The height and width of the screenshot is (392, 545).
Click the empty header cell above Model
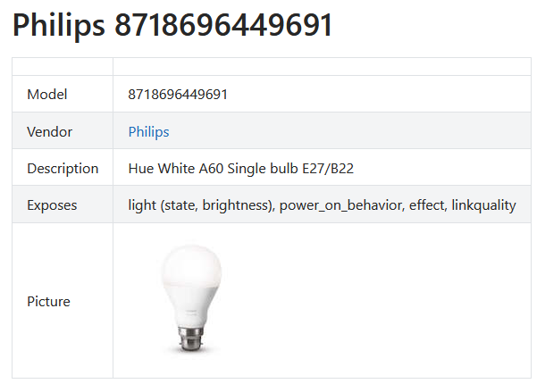63,67
